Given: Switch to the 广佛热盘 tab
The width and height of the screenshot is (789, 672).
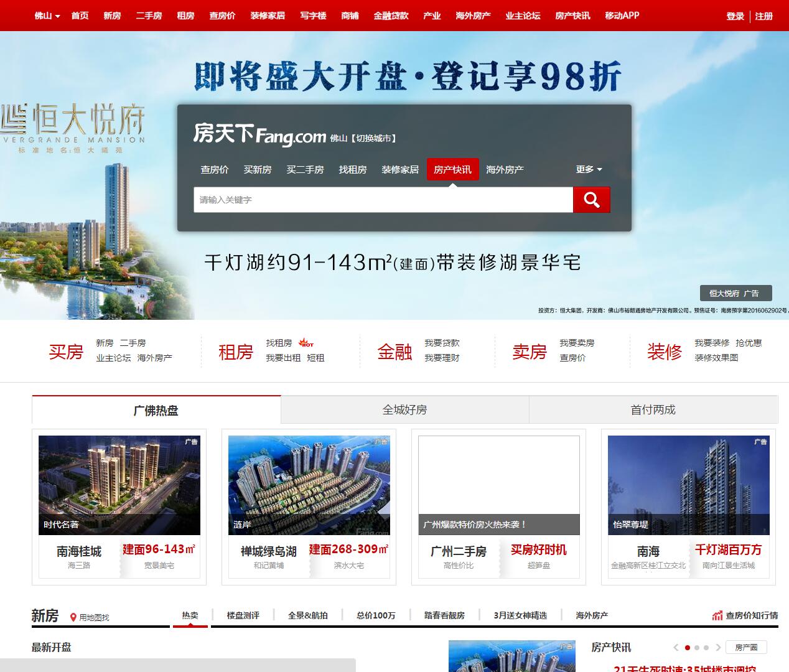Looking at the screenshot, I should click(x=156, y=410).
